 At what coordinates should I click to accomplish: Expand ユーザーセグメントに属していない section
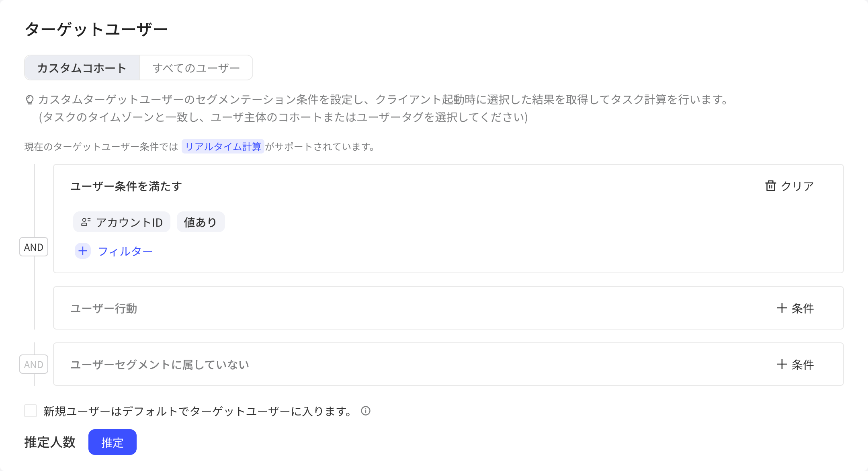pos(448,364)
